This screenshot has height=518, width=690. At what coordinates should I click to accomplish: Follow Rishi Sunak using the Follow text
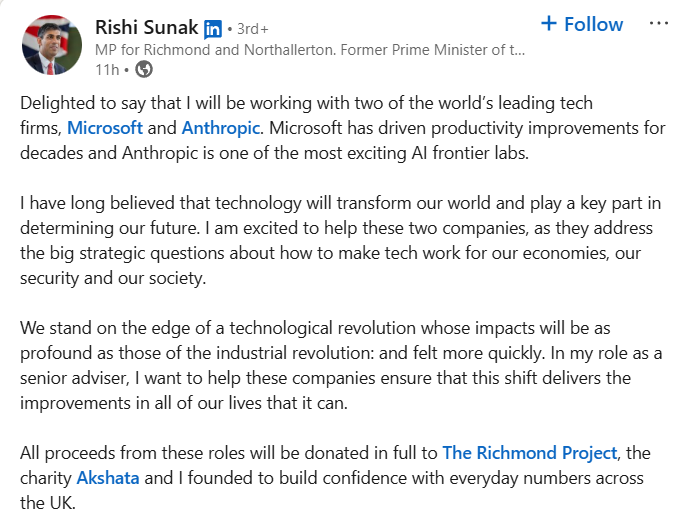[593, 24]
